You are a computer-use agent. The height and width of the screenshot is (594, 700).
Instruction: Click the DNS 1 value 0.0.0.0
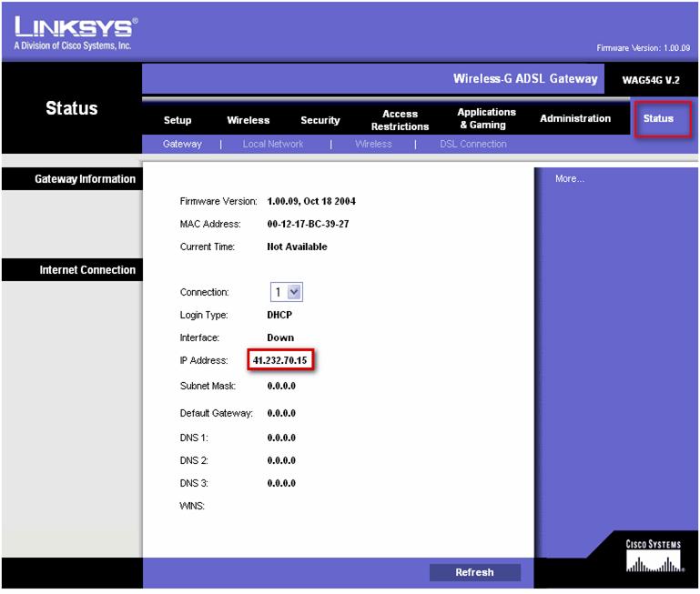click(281, 438)
